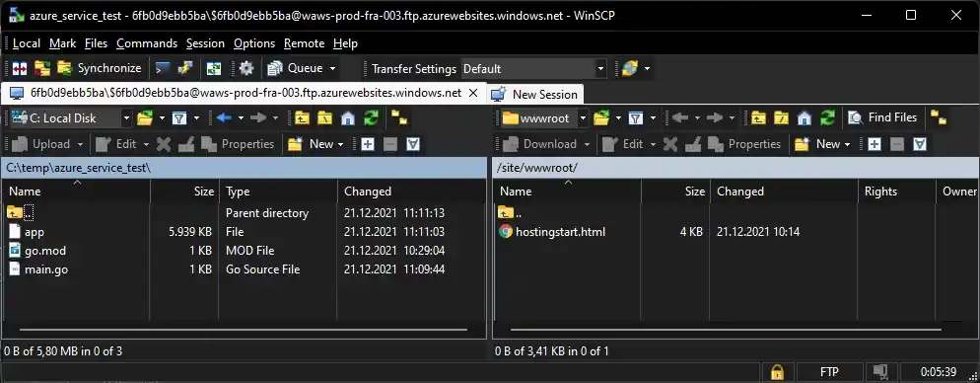980x383 pixels.
Task: Go to local parent directory icon
Action: point(303,117)
